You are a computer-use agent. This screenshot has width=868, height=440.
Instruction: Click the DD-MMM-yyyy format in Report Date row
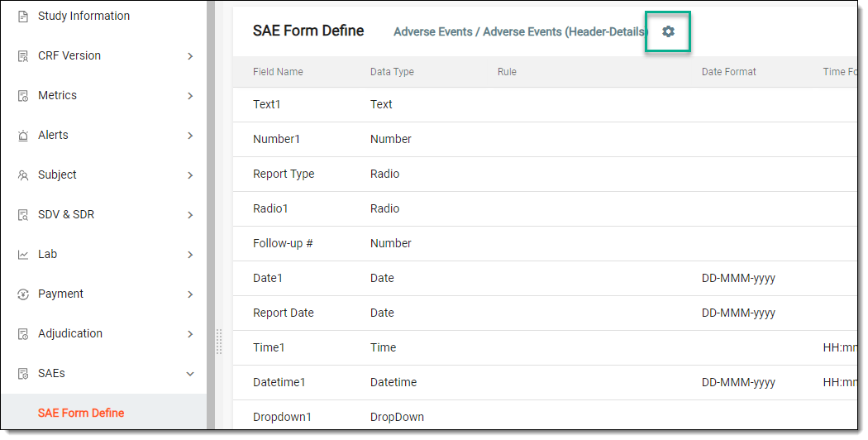[738, 313]
